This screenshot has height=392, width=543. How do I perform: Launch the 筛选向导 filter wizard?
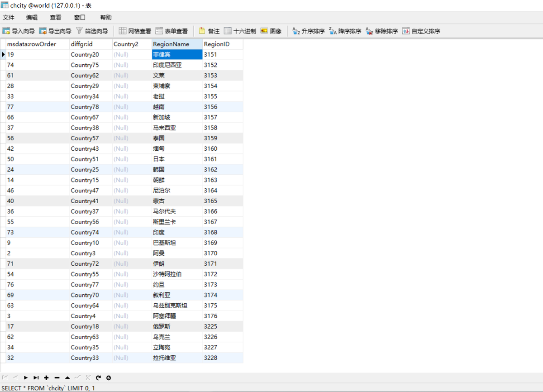pyautogui.click(x=92, y=31)
